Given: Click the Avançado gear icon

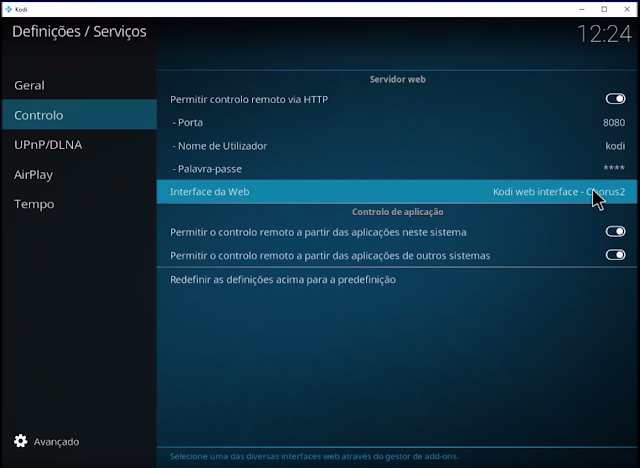Looking at the screenshot, I should point(20,441).
